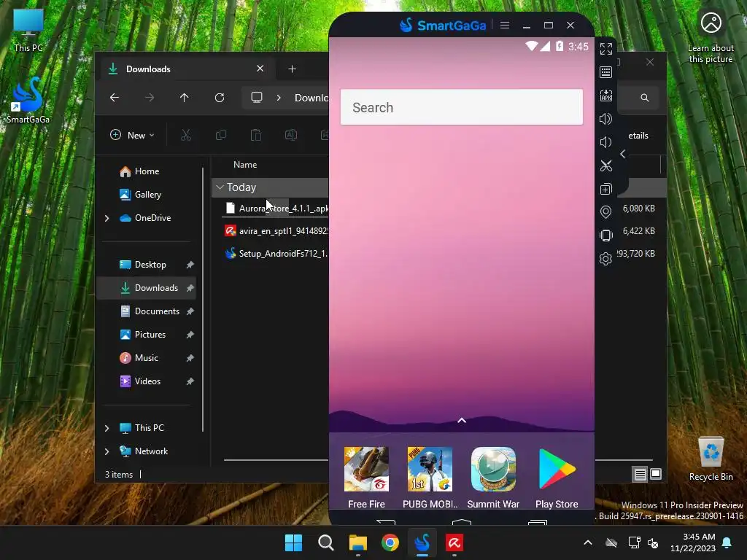Open Google Chrome from the taskbar
This screenshot has width=747, height=560.
(390, 542)
